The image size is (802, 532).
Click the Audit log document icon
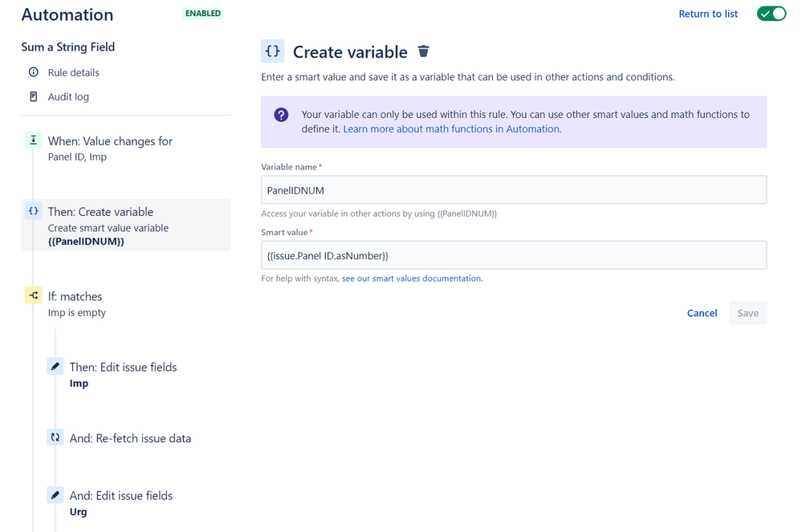pyautogui.click(x=33, y=96)
